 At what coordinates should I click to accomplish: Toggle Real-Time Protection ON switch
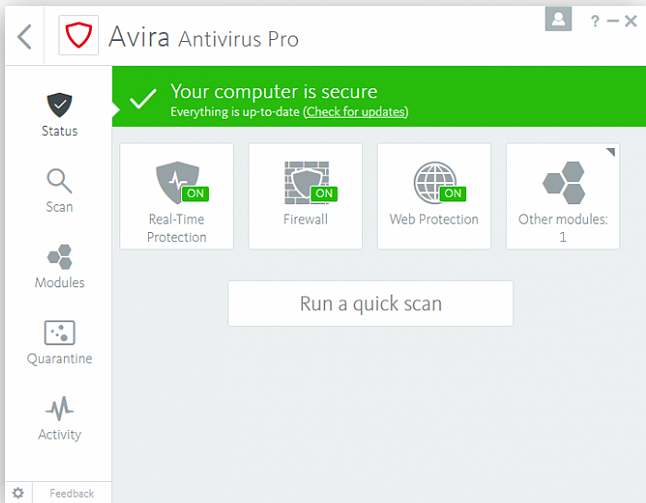click(195, 193)
